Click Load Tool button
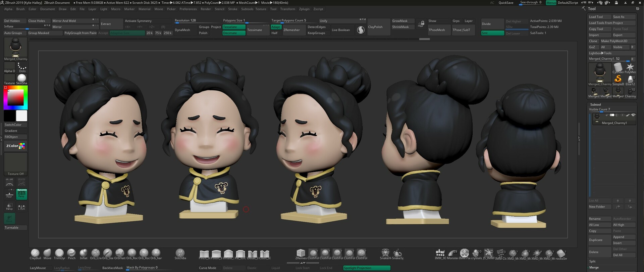Image resolution: width=644 pixels, height=272 pixels. click(x=600, y=17)
